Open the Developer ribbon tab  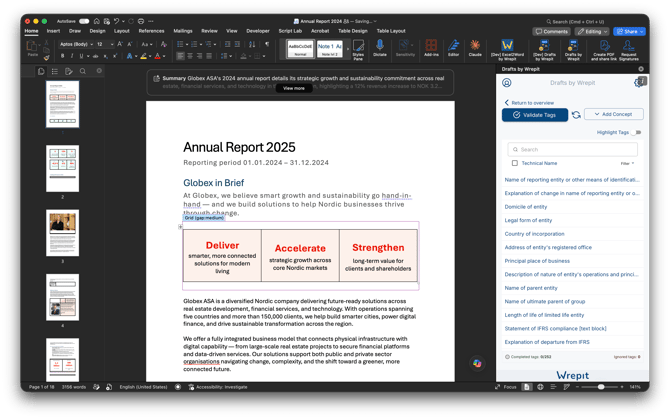pos(258,31)
